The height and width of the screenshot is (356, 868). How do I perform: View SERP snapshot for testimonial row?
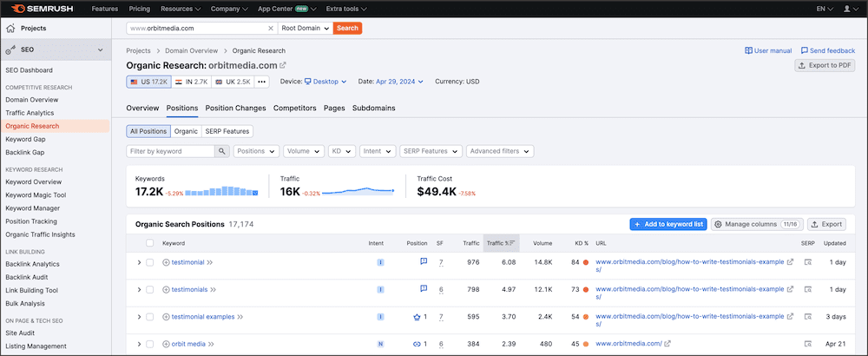pos(807,262)
